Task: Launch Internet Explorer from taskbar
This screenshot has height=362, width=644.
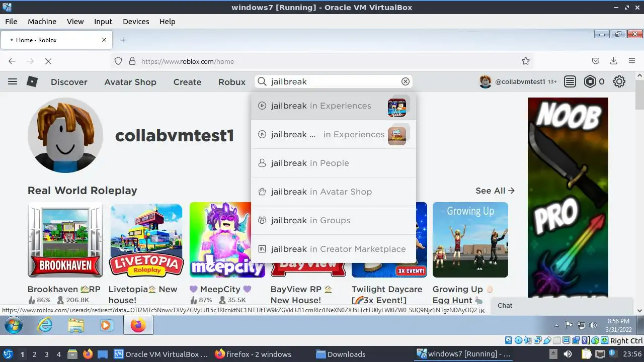Action: tap(45, 325)
